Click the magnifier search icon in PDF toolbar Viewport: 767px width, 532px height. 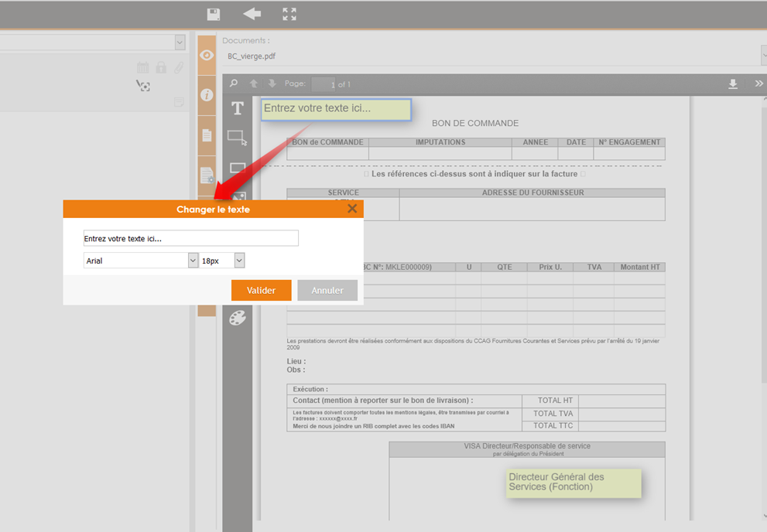click(234, 84)
